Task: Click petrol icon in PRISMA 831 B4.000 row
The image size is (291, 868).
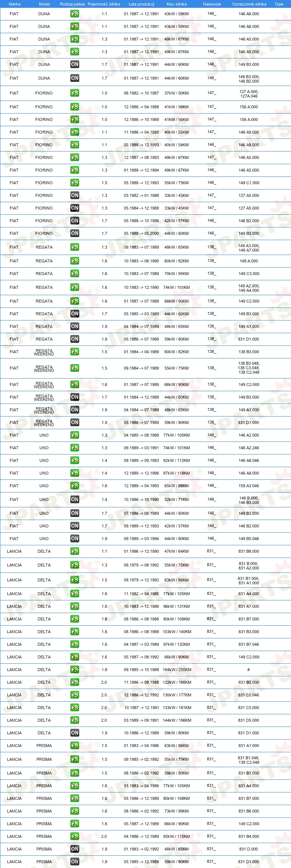Action: 75,836
